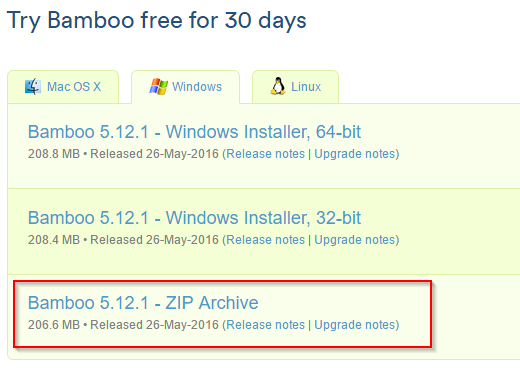
Task: Open Release notes for 64-bit installer
Action: (x=265, y=154)
